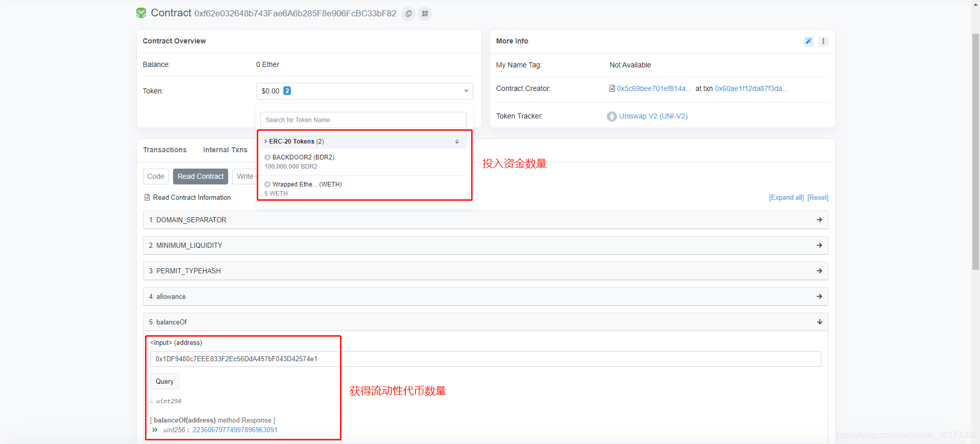Click the Read Contract Information file icon

click(147, 197)
